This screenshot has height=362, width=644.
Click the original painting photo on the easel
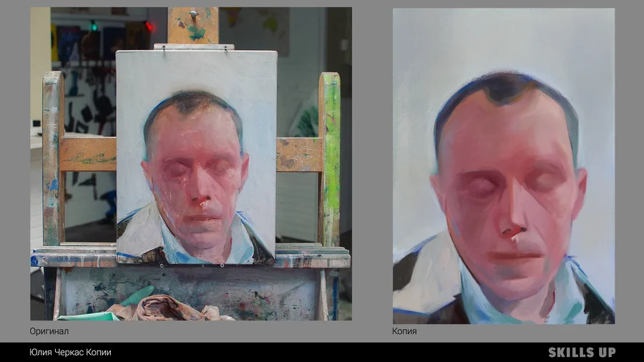(191, 164)
